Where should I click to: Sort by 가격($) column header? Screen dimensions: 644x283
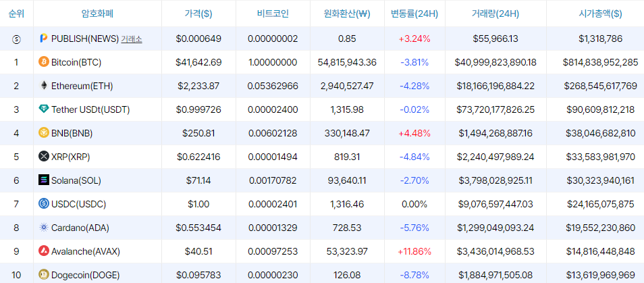click(198, 14)
